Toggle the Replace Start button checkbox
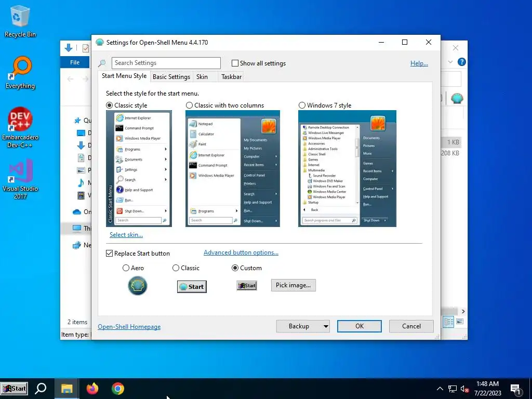Screen dimensions: 532x399 (x=109, y=254)
